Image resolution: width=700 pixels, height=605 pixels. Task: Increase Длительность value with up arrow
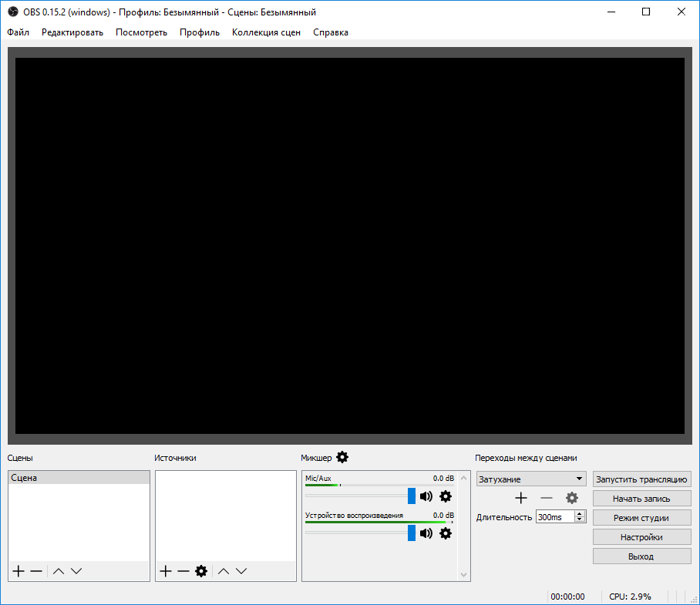click(580, 513)
